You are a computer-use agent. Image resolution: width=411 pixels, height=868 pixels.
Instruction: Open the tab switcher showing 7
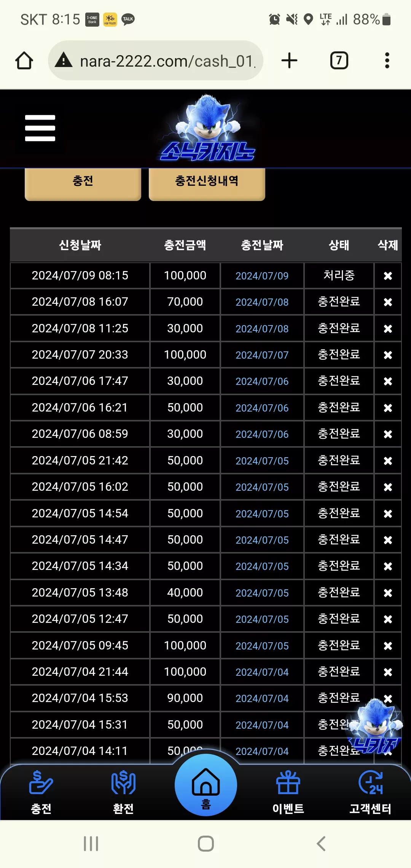click(x=339, y=61)
